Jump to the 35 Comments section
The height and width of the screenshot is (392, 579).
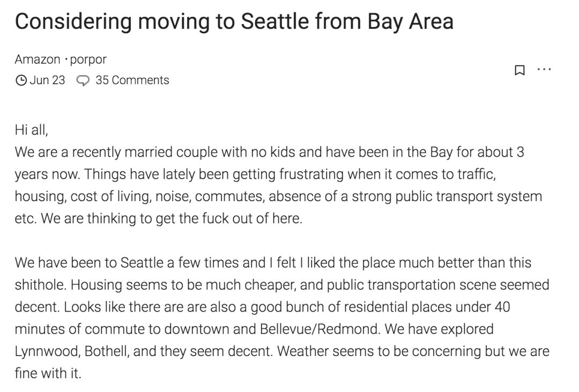pos(132,80)
